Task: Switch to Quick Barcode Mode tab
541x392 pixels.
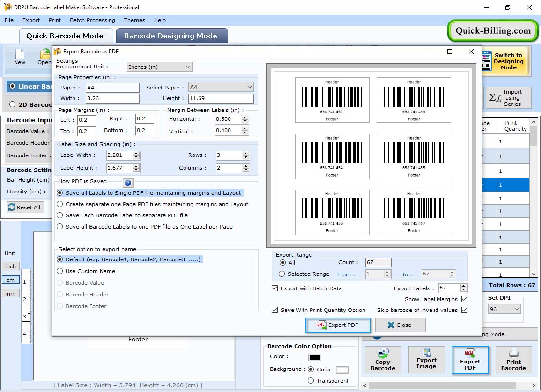Action: 66,36
